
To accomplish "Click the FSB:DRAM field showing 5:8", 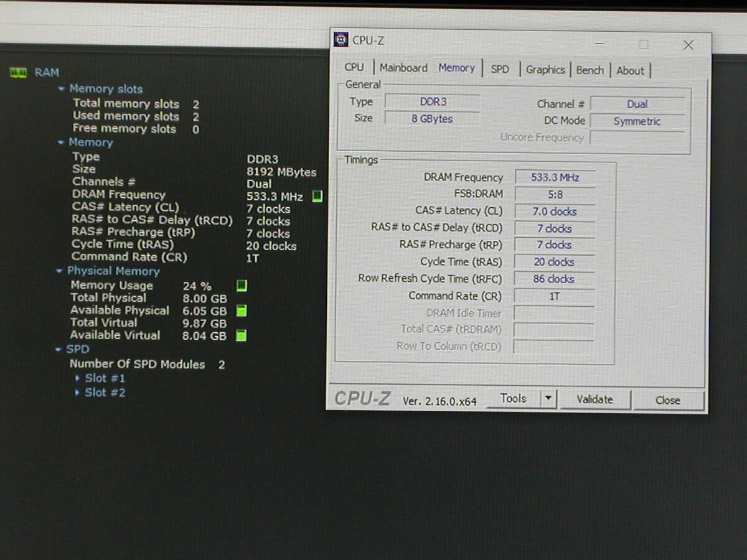I will tap(555, 194).
